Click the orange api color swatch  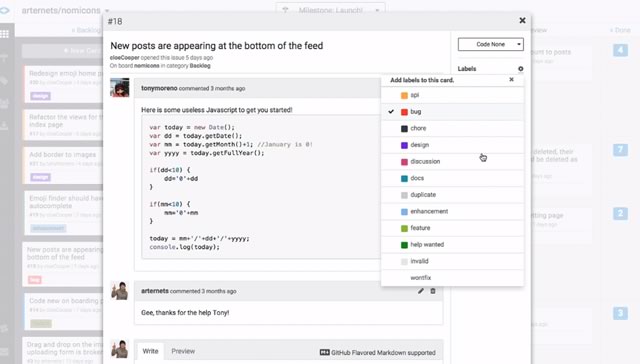404,95
